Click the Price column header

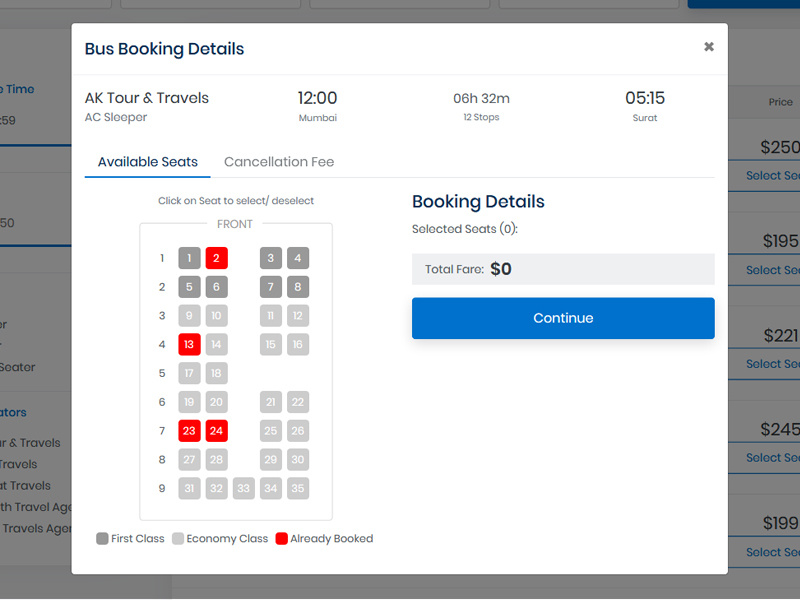[780, 101]
